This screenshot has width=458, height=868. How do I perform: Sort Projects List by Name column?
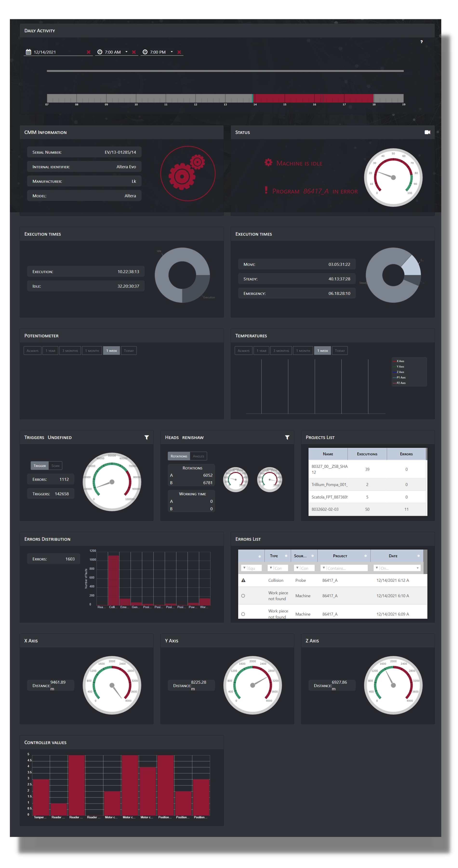(x=328, y=454)
